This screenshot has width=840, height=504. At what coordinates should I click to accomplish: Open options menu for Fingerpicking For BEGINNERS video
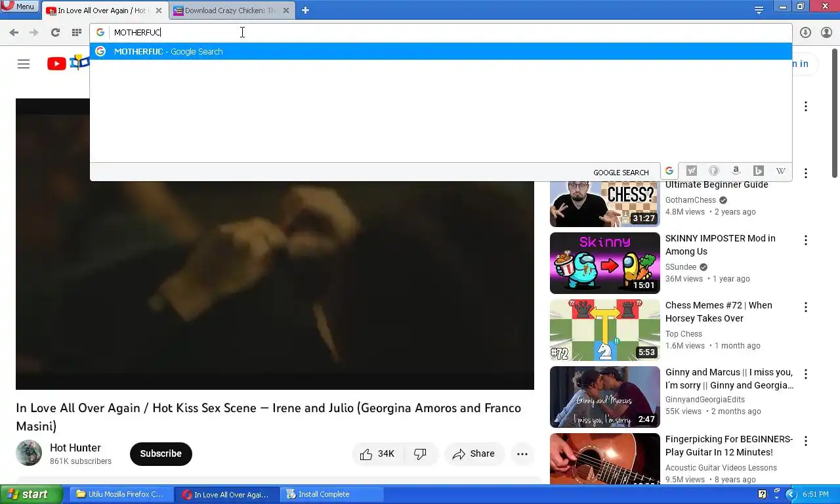[805, 441]
